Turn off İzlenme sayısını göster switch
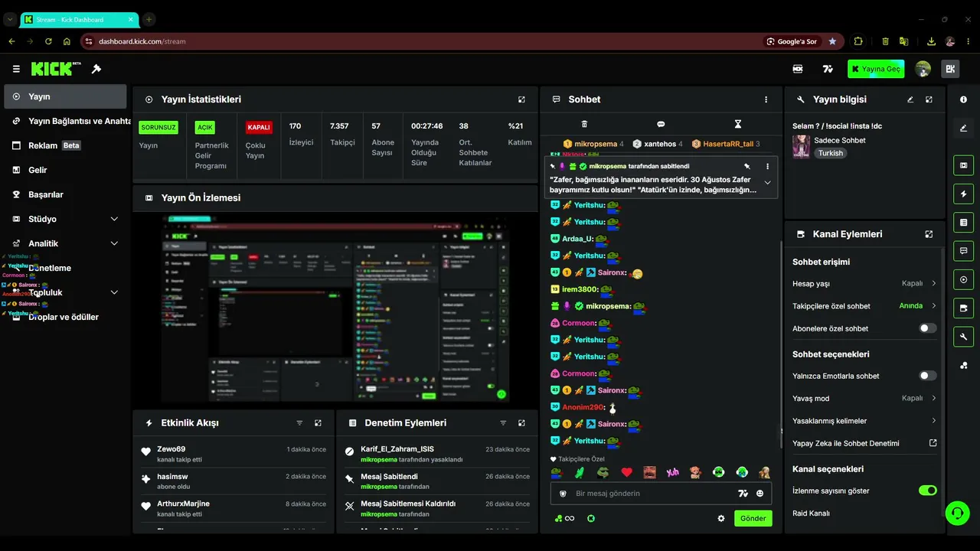 [x=927, y=491]
